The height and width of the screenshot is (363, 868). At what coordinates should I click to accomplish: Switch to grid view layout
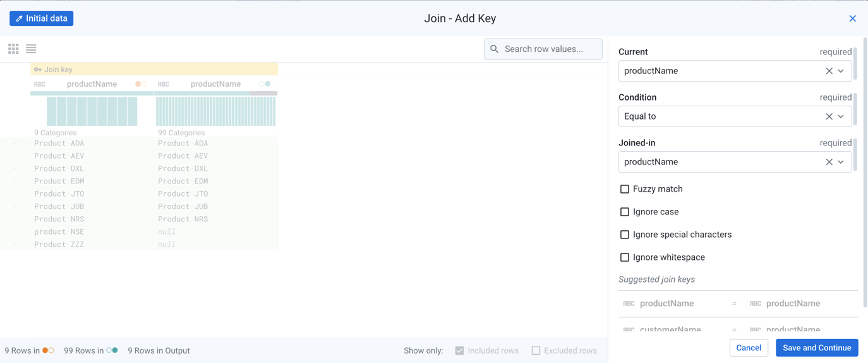[13, 49]
